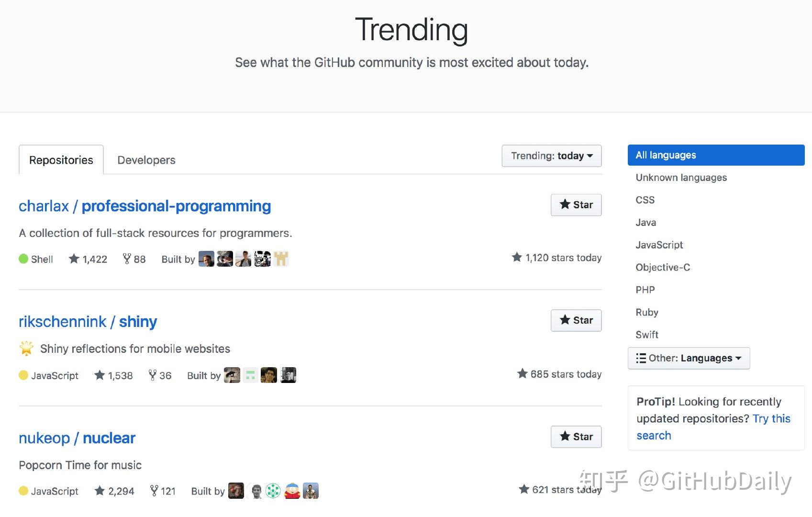Image resolution: width=812 pixels, height=517 pixels.
Task: Click star count for rikschennink shiny
Action: 113,375
